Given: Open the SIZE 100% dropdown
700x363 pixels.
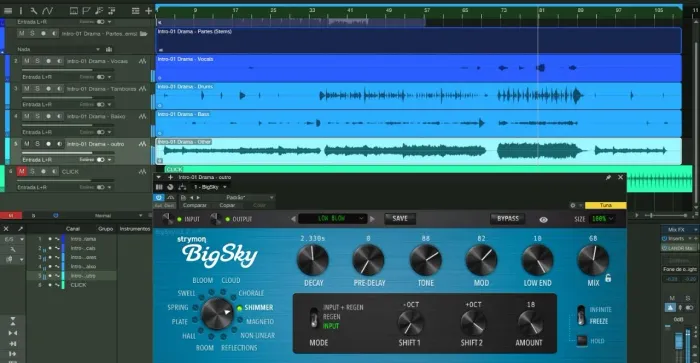Looking at the screenshot, I should pyautogui.click(x=602, y=219).
